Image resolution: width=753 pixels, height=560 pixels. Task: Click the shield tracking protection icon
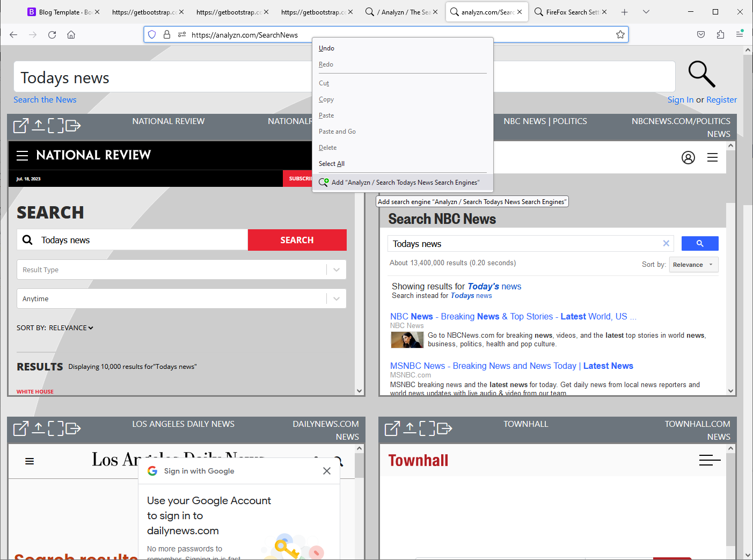(152, 35)
